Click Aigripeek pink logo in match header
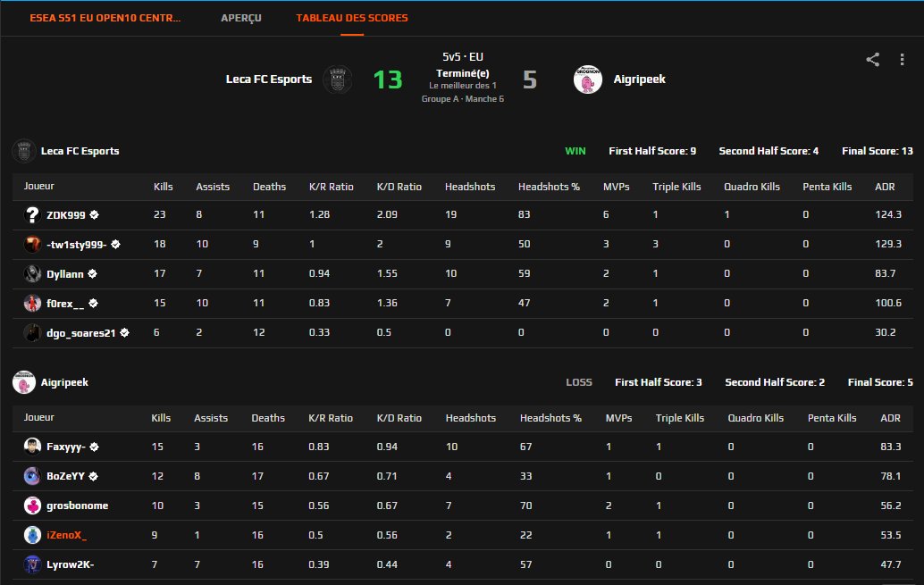The width and height of the screenshot is (924, 585). [x=587, y=79]
